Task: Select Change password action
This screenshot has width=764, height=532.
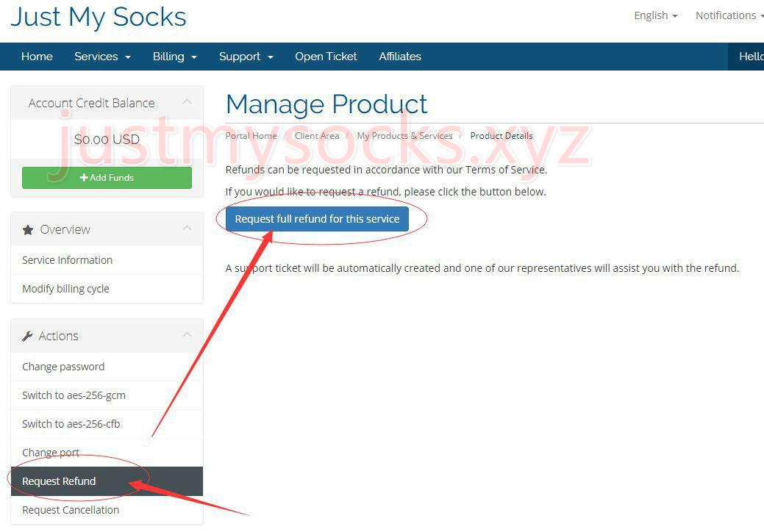Action: 107,367
